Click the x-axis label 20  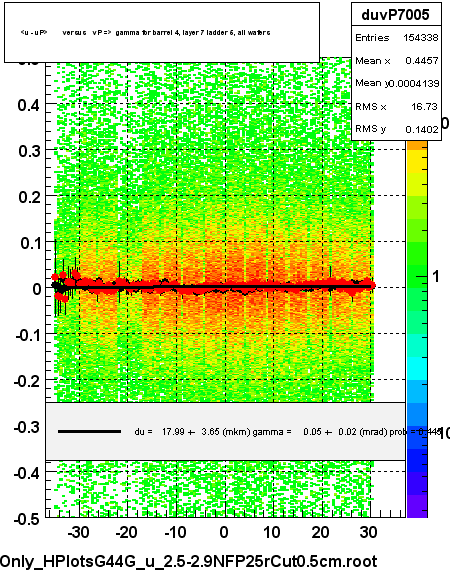320,532
